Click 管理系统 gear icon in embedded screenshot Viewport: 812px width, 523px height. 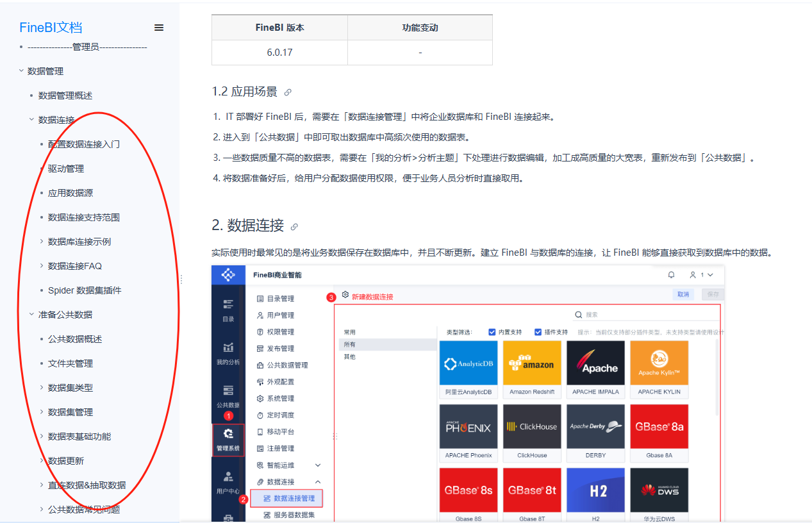tap(228, 435)
